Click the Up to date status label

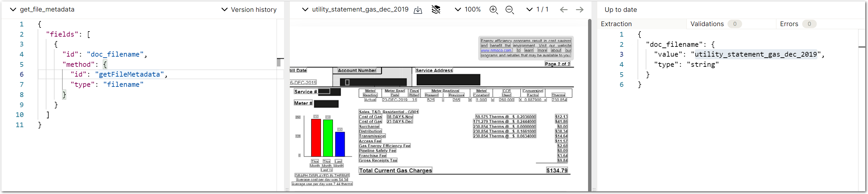coord(621,9)
